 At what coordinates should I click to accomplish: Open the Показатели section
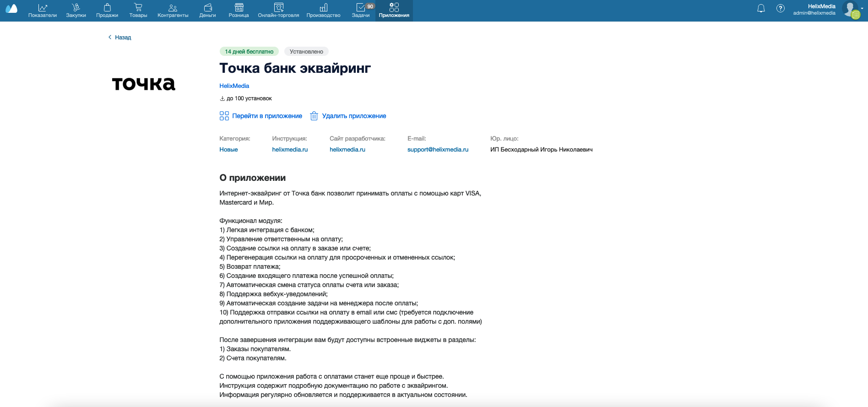click(43, 11)
